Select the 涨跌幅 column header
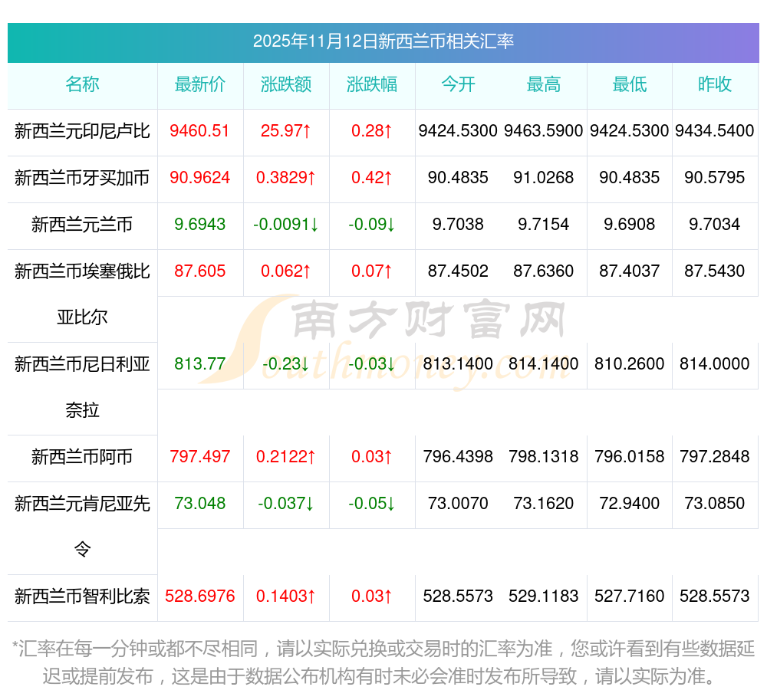The image size is (767, 700). coord(372,85)
